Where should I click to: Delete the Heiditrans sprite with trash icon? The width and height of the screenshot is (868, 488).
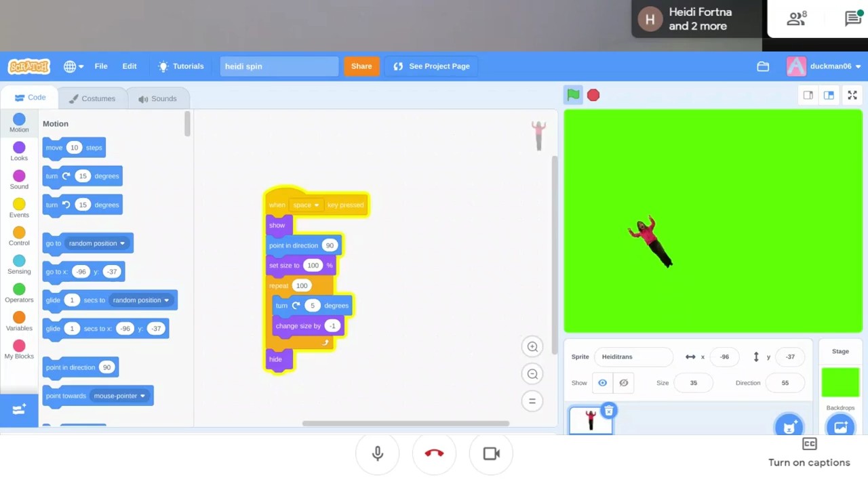coord(608,411)
